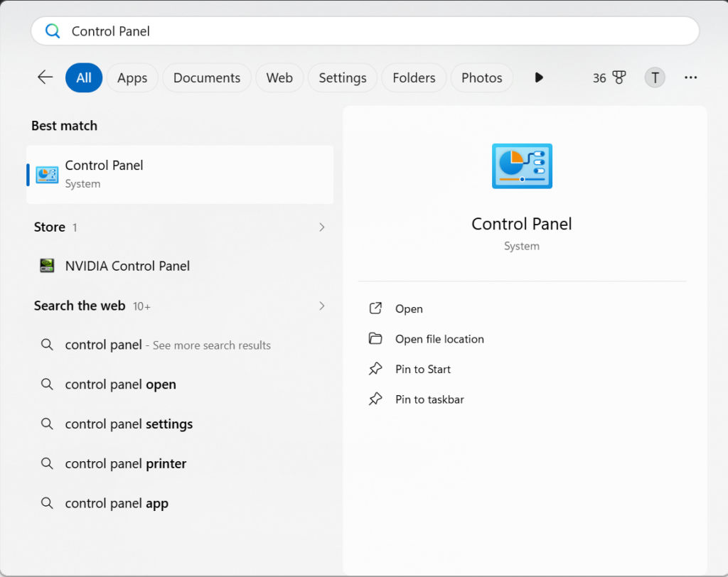Switch to the Documents filter tab
The height and width of the screenshot is (577, 728).
(207, 77)
